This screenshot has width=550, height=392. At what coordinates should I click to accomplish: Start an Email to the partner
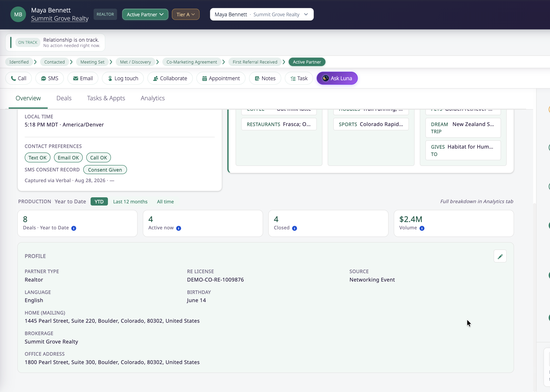83,78
